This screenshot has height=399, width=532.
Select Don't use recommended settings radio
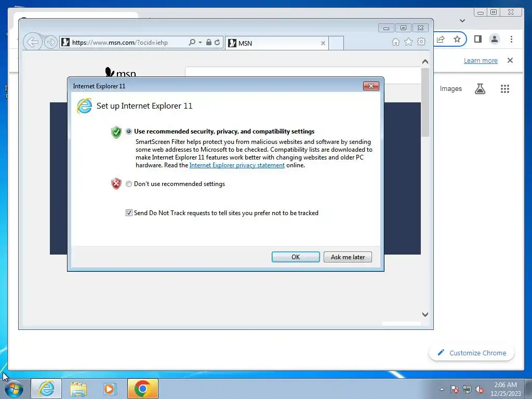[x=129, y=184]
